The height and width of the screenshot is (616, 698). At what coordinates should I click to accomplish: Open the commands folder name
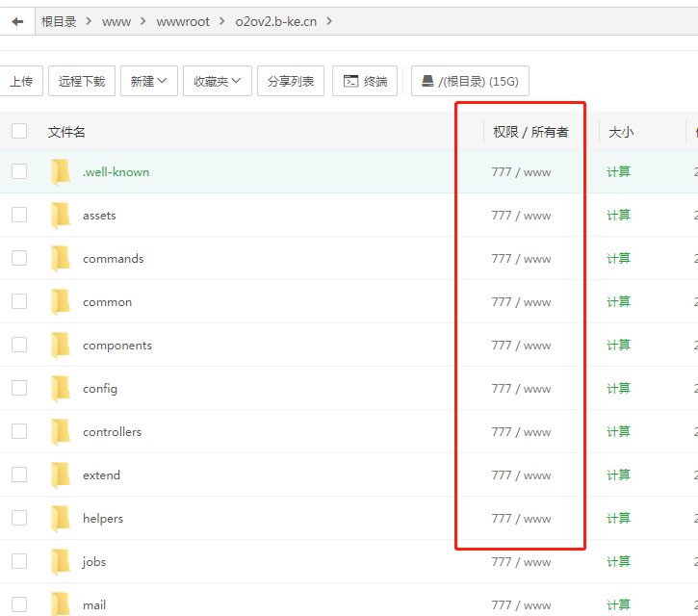[x=113, y=259]
